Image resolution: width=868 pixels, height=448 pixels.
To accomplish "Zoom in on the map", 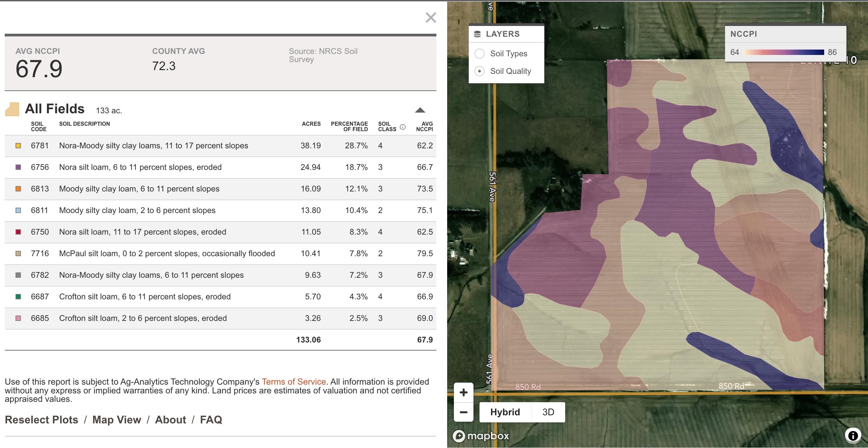I will [464, 392].
